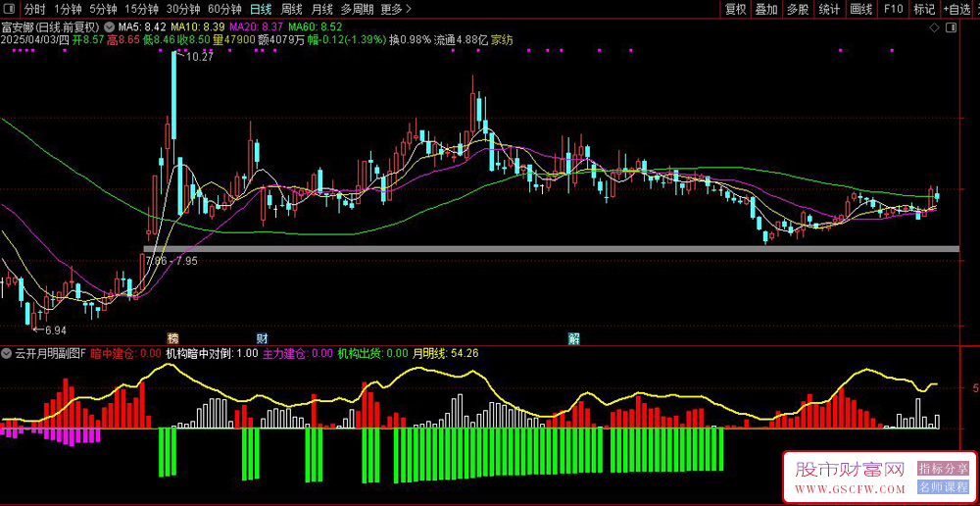Click the MA10: 8.39 label
Image resolution: width=980 pixels, height=506 pixels.
[x=197, y=26]
